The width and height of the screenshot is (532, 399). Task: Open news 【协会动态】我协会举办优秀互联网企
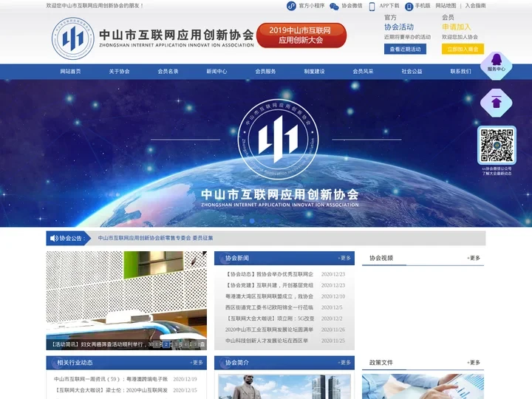point(269,274)
